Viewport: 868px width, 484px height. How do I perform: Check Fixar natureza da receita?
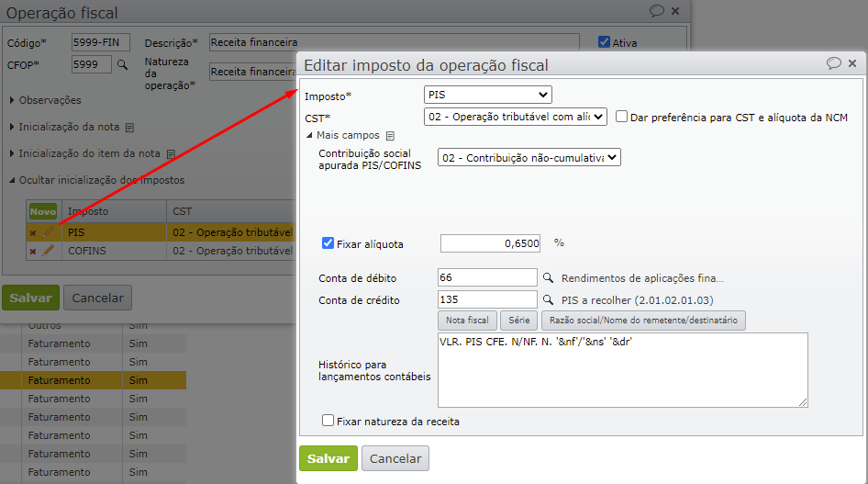pyautogui.click(x=328, y=421)
